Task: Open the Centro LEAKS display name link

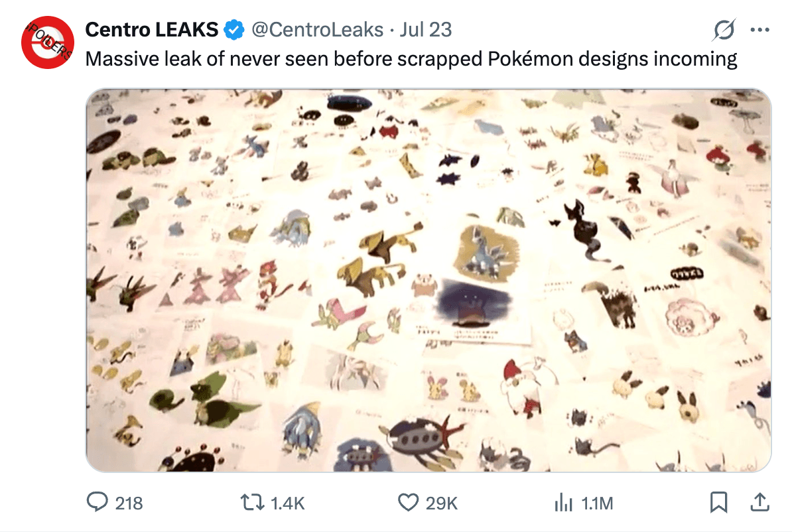Action: (151, 30)
